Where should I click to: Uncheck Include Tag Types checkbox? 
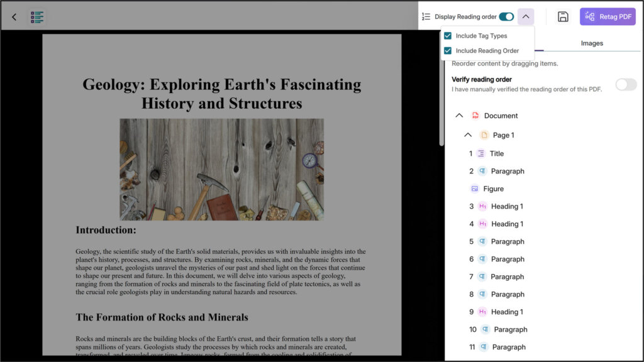click(448, 36)
